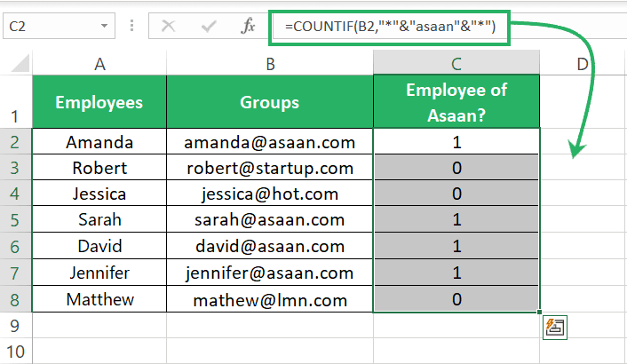Select the Employee of Asaan? header cell
Image resolution: width=627 pixels, height=364 pixels.
click(456, 102)
